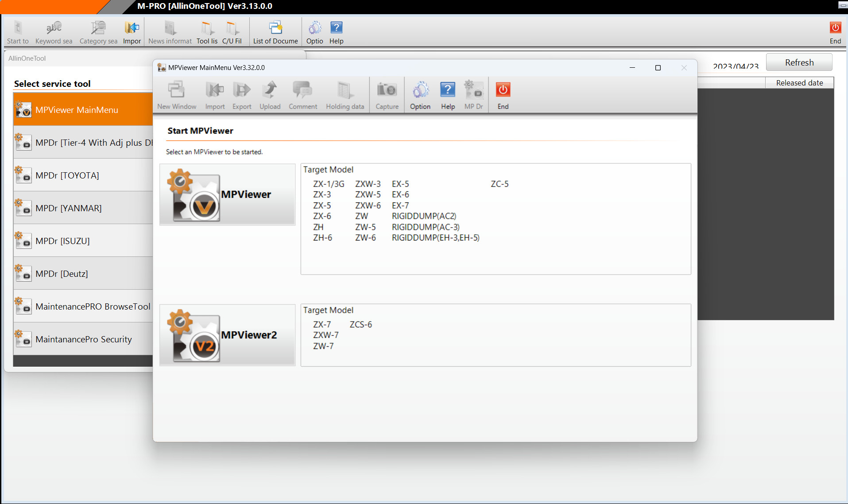This screenshot has width=848, height=504.
Task: Minimize the MPViewer MainMenu window
Action: pyautogui.click(x=632, y=68)
